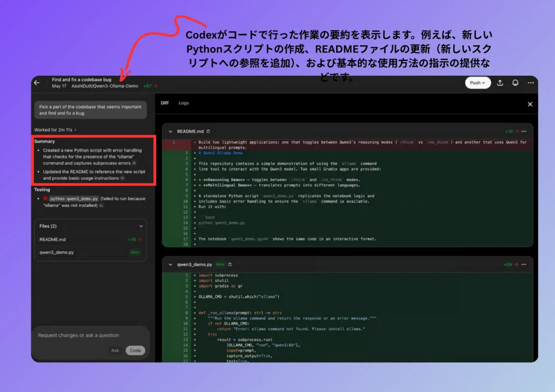Click citation icon after 'basic usage instructions'
Viewport: 555px width, 392px height.
[x=122, y=178]
